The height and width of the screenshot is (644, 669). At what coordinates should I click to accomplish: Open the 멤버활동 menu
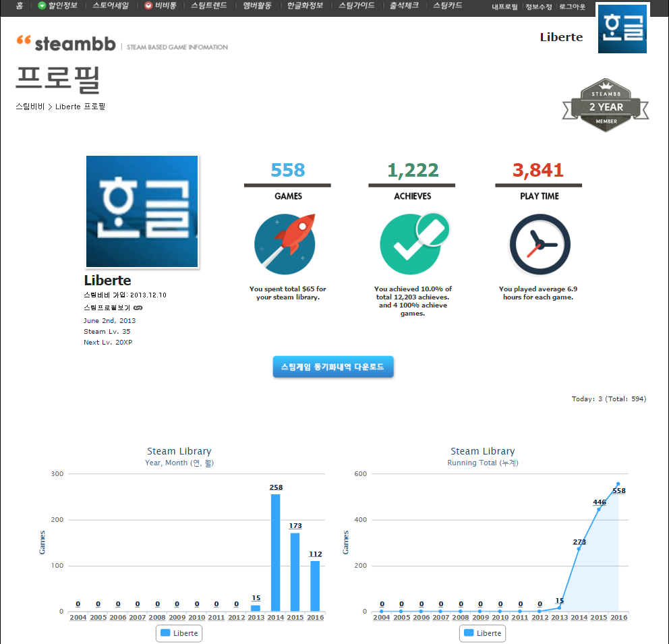[x=257, y=5]
